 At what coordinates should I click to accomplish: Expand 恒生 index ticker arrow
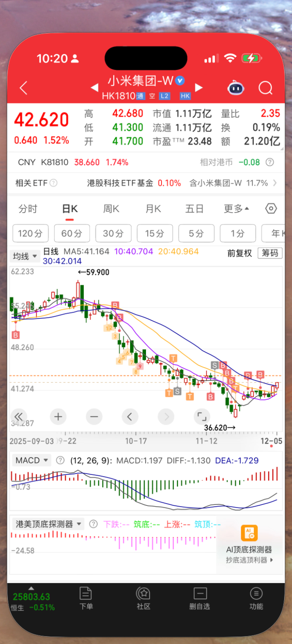coord(30,588)
